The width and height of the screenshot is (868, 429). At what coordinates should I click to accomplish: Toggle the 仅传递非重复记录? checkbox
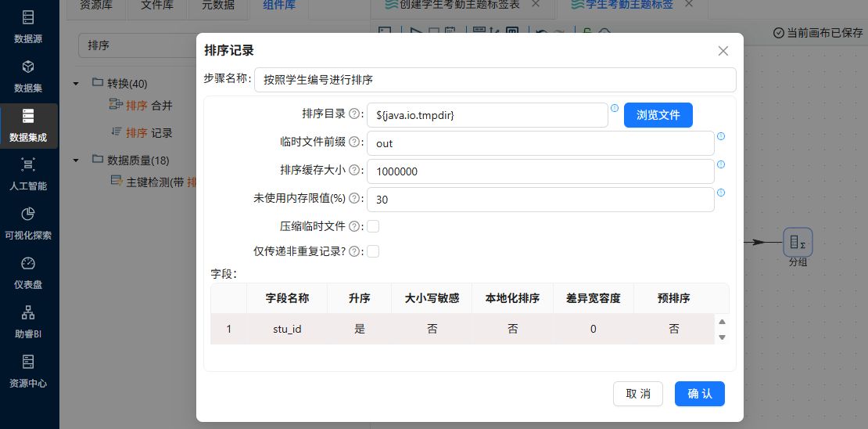[x=373, y=251]
